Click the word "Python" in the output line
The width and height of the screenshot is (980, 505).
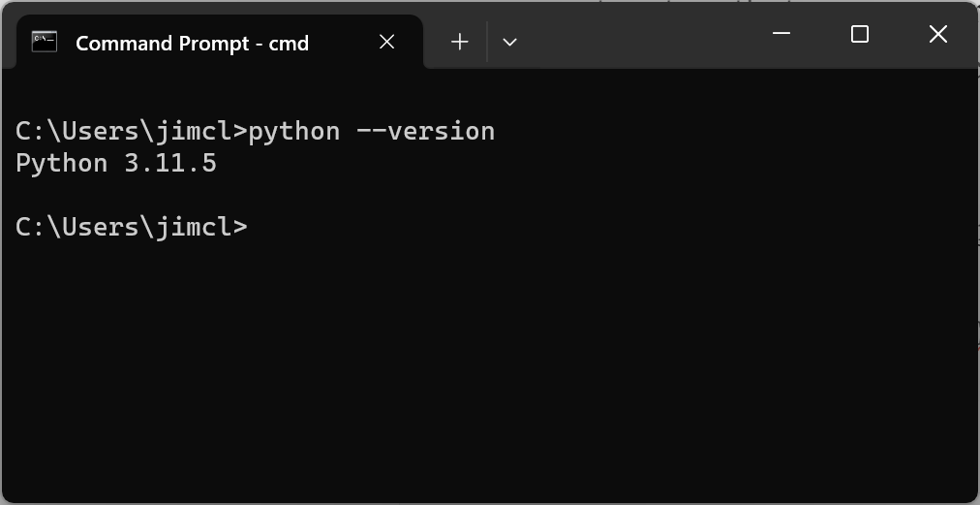(x=62, y=163)
